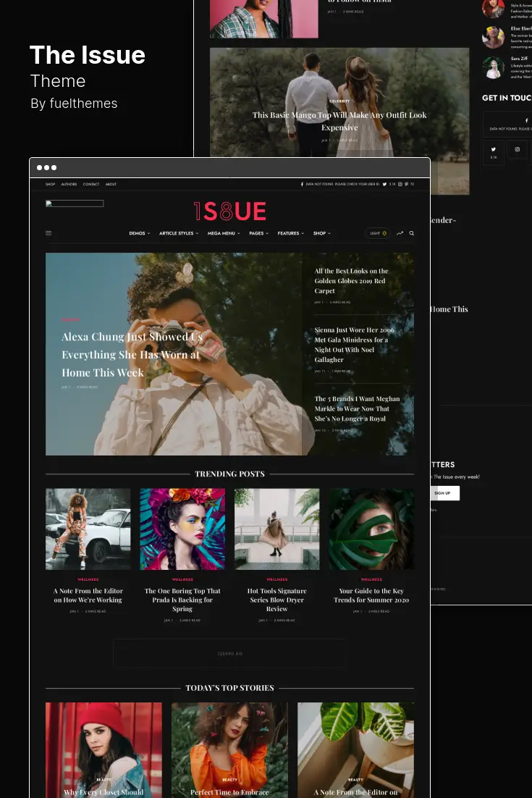Viewport: 532px width, 798px height.
Task: Click the orange top woman story image
Action: tap(230, 750)
